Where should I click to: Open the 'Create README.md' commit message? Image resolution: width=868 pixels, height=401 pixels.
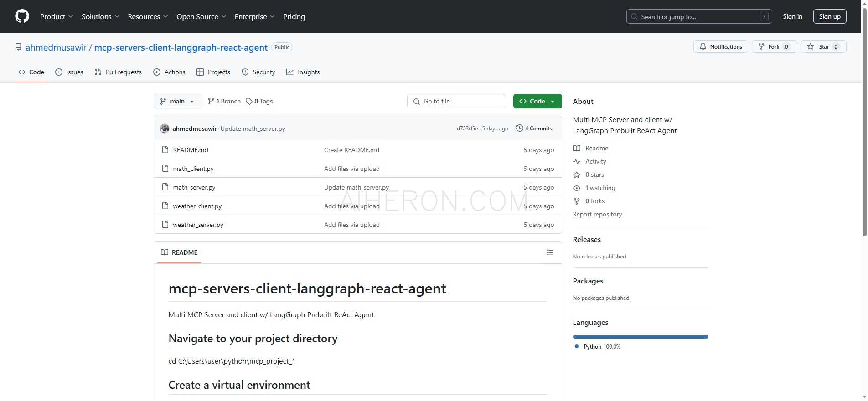click(351, 150)
